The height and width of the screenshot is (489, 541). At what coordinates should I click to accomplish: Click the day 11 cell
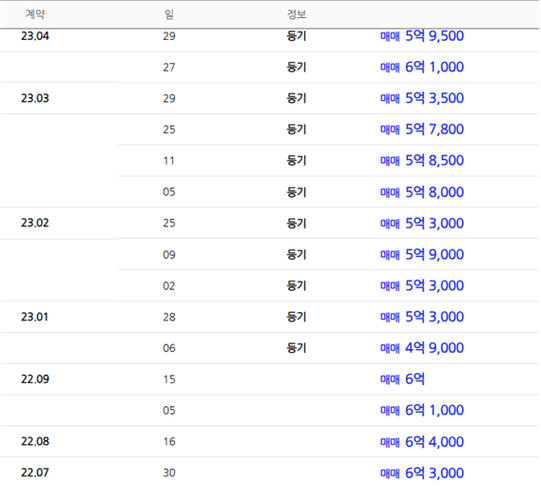[169, 161]
